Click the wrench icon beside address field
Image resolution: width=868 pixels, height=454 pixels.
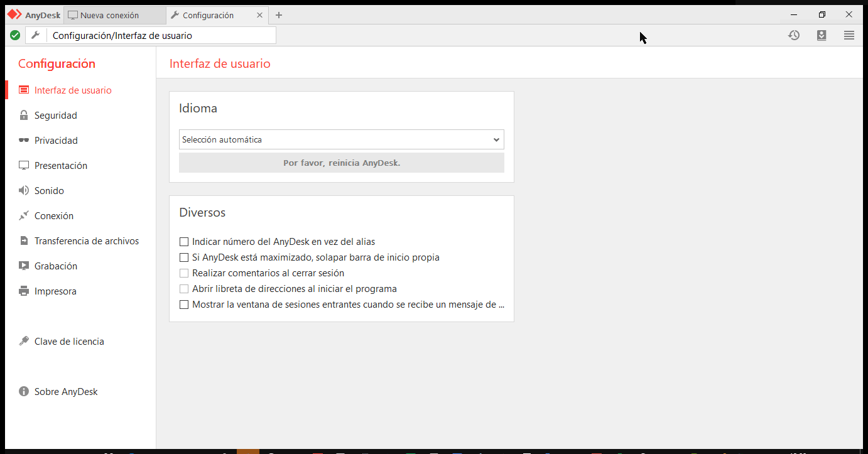36,35
